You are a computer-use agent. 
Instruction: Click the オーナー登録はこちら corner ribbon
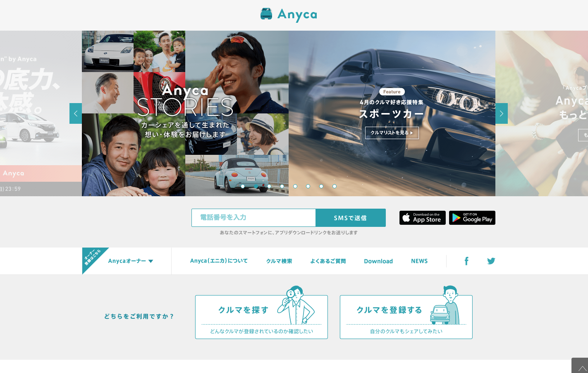[92, 257]
